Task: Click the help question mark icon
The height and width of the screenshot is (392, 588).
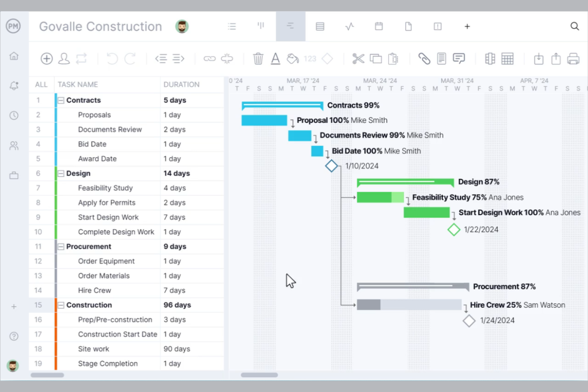Action: click(x=14, y=336)
